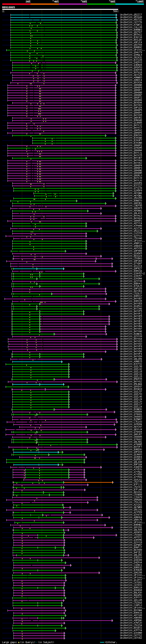Viewport: 146px width, 644px height.
Task: Click hit UniRef100_B9RNR3
Action: coord(131,30)
